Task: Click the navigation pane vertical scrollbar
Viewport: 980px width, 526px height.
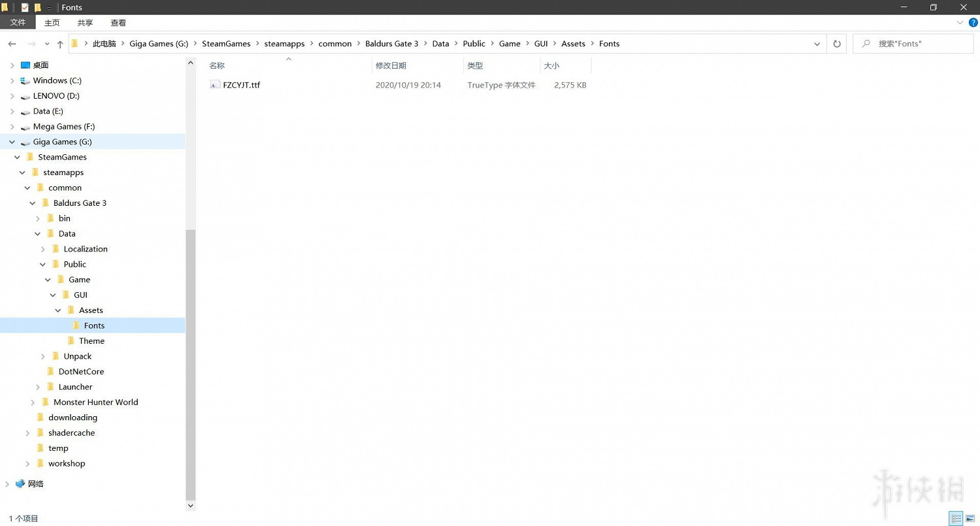Action: coord(191,359)
